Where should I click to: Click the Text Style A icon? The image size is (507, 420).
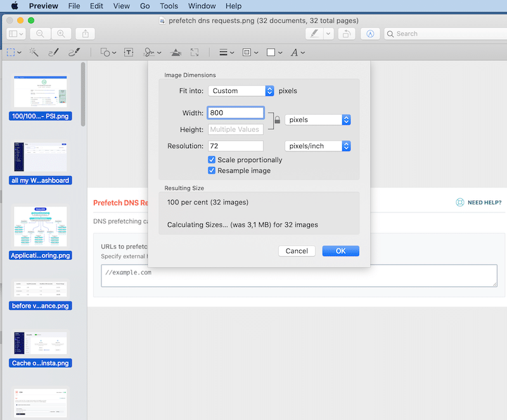294,53
